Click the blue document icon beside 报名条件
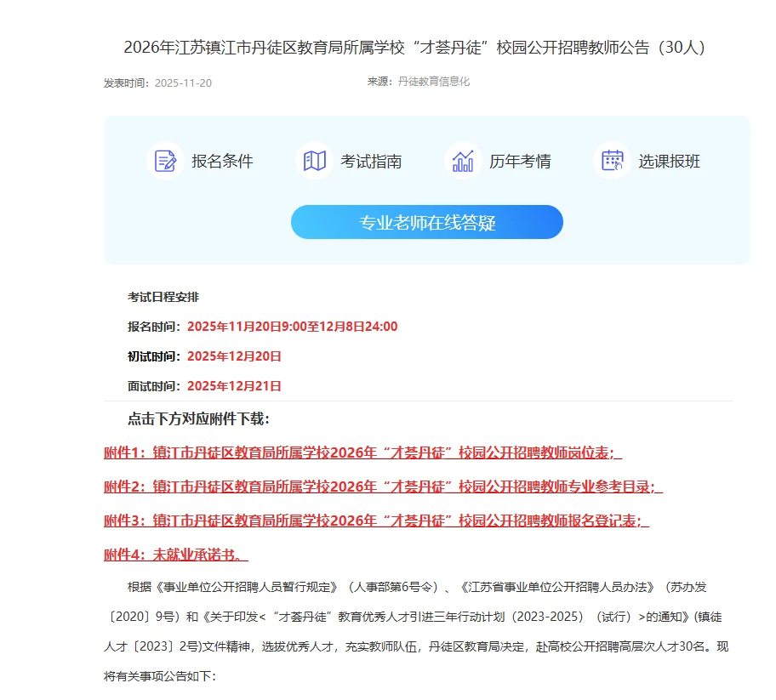Screen dimensions: 776x700 (165, 160)
